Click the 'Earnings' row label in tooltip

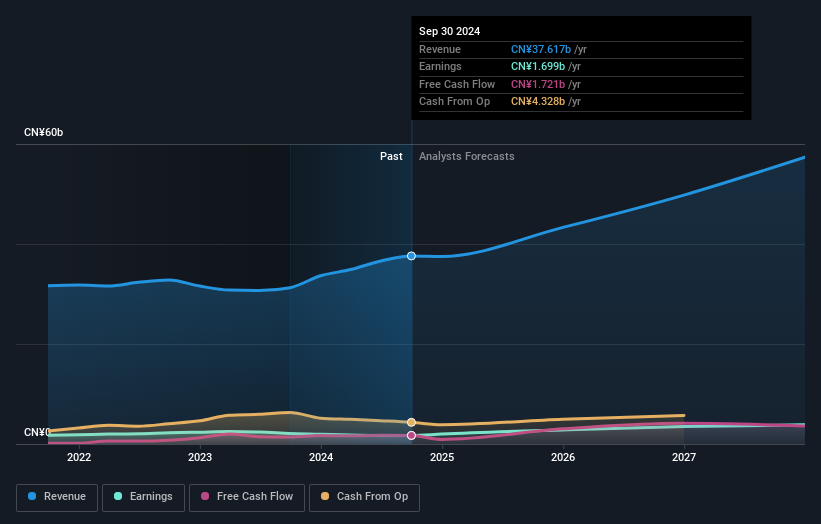[x=440, y=66]
